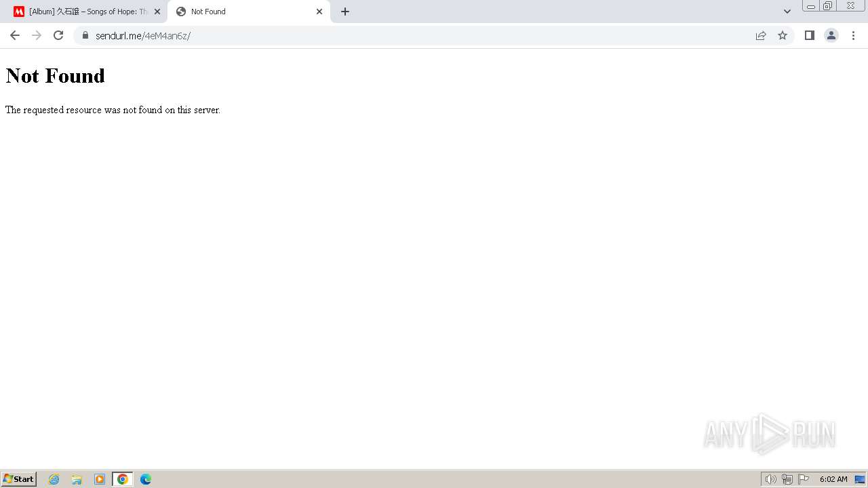
Task: Reload the Not Found page
Action: pyautogui.click(x=58, y=35)
